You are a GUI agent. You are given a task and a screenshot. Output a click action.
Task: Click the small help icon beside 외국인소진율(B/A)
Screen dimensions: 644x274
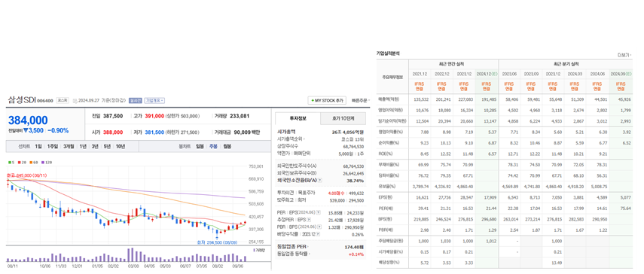[320, 181]
